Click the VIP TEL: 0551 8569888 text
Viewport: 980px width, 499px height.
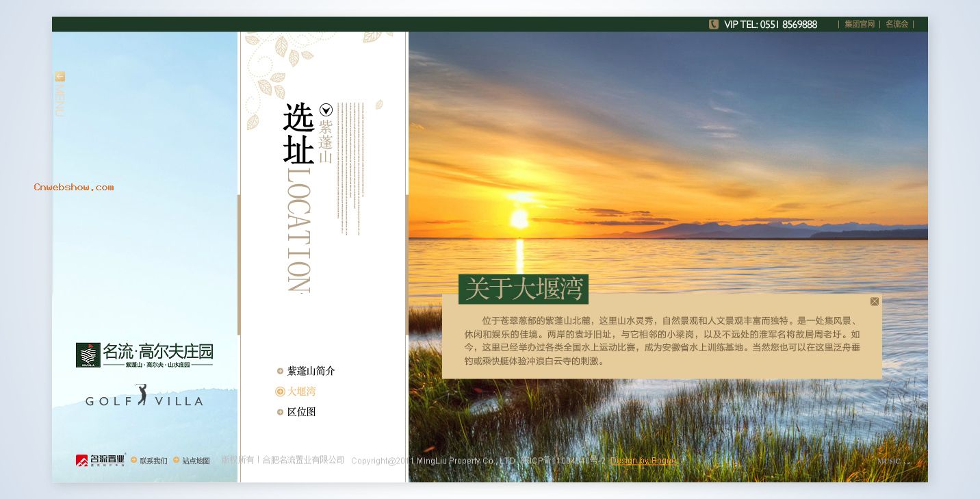pos(771,24)
